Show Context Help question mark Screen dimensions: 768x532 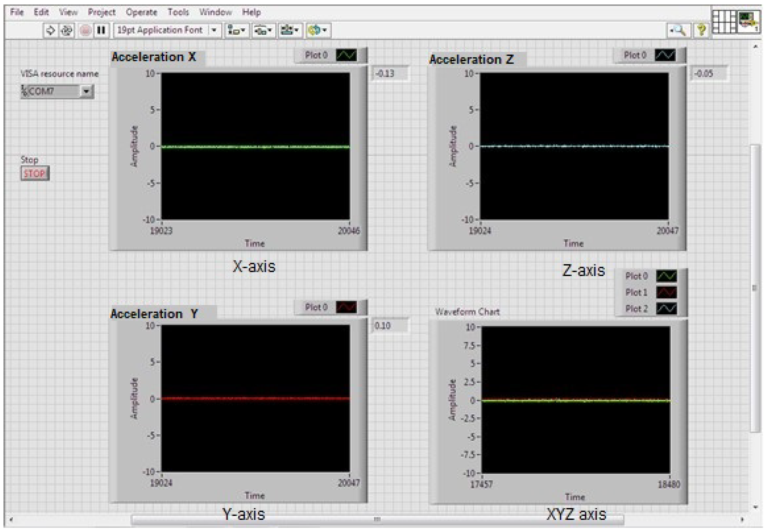click(x=702, y=31)
